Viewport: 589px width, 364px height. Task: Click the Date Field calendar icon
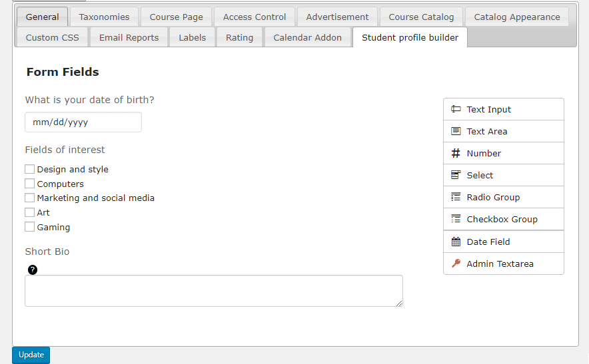(x=456, y=242)
